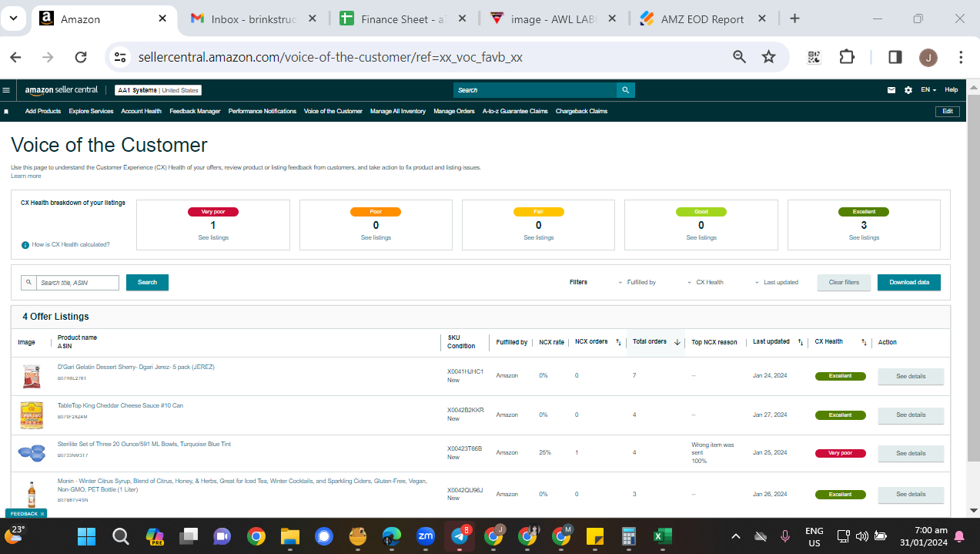Open the Help link in header

pos(952,90)
